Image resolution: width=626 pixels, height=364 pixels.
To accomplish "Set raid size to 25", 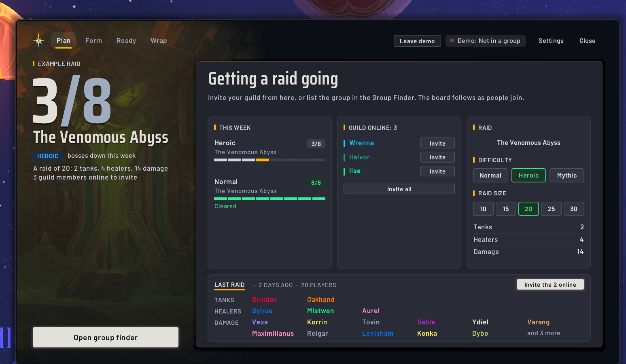I will pos(551,209).
